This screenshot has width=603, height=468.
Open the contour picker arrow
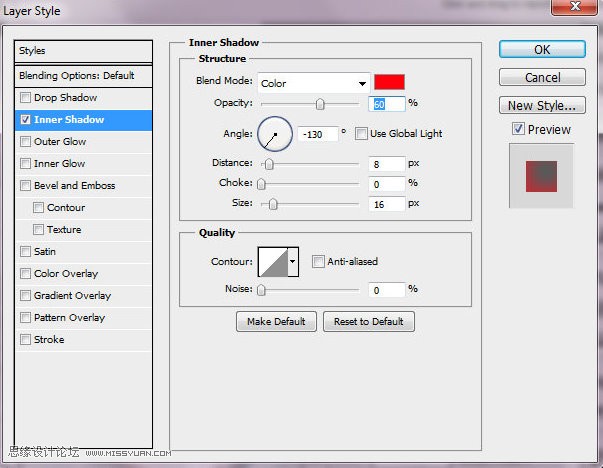click(x=293, y=261)
